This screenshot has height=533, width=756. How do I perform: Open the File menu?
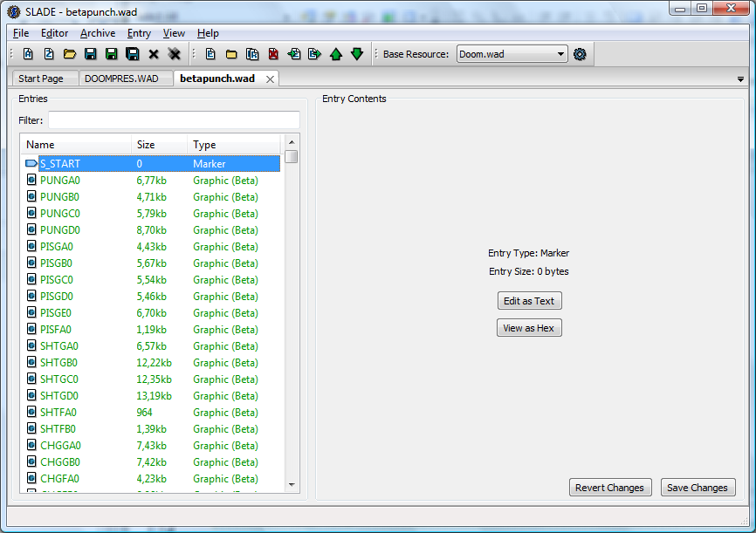tap(21, 33)
